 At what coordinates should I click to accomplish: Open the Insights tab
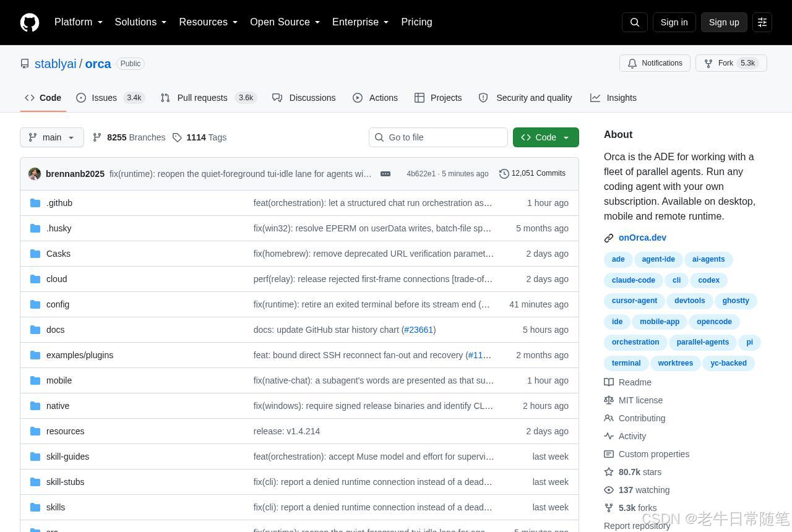[x=613, y=98]
